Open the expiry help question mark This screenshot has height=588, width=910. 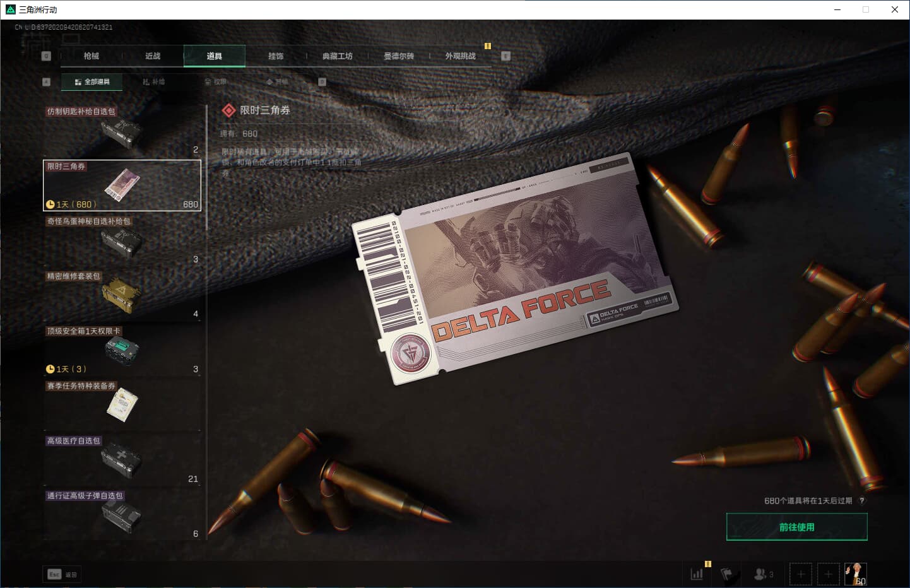[x=862, y=501]
